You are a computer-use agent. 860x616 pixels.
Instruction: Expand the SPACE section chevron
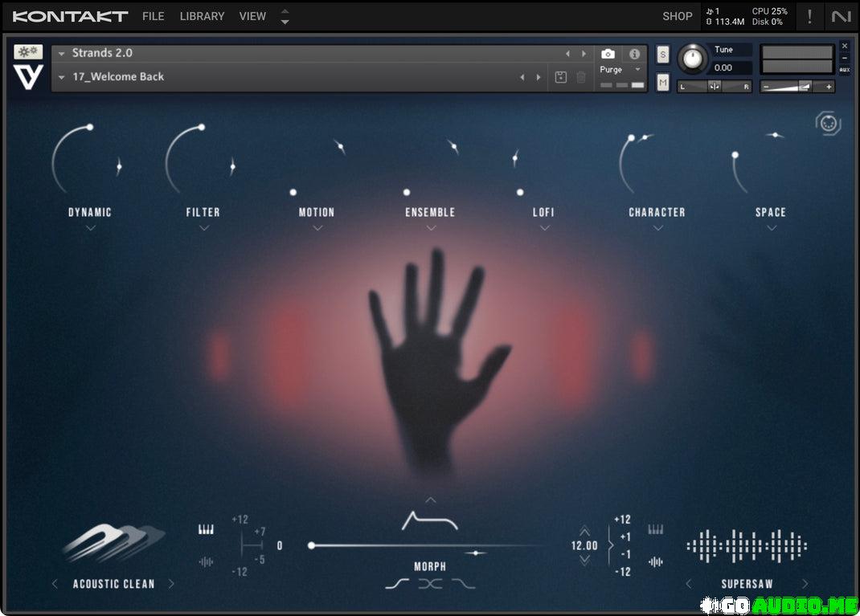tap(771, 228)
